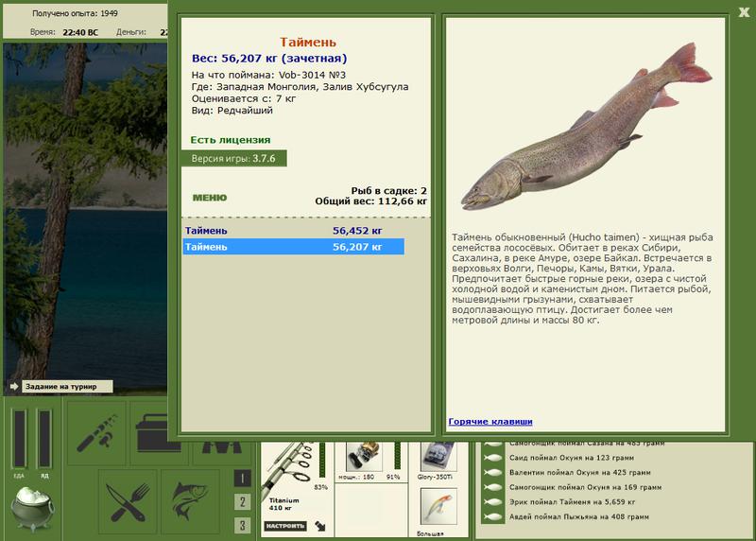Image resolution: width=756 pixels, height=541 pixels.
Task: Open the МЕНЮ in fish keepnet
Action: 210,198
